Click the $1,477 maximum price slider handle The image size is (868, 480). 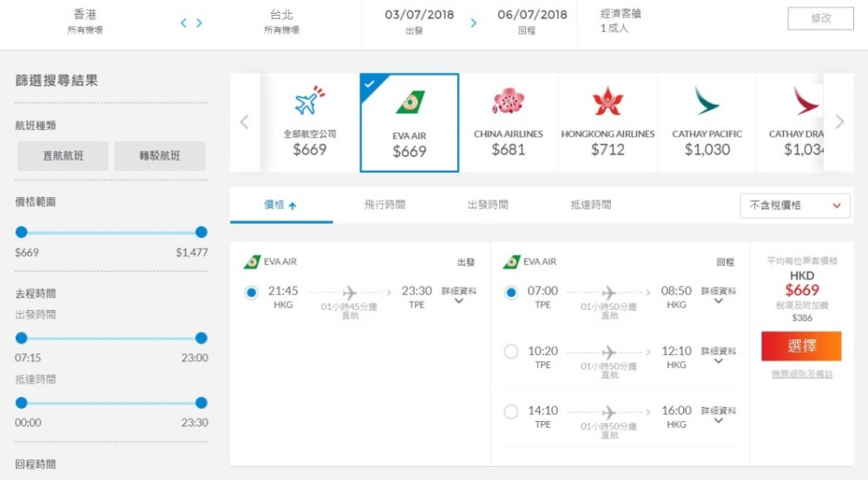[x=201, y=232]
